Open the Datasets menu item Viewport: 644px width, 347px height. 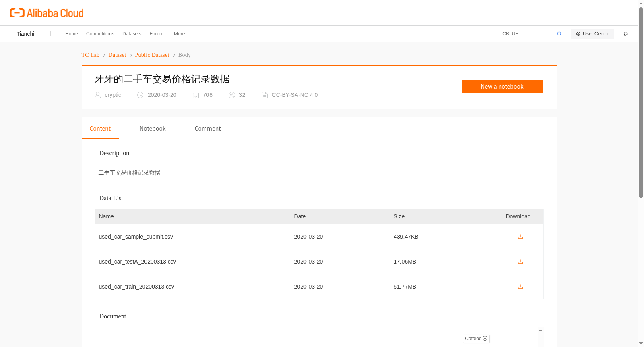click(x=132, y=34)
